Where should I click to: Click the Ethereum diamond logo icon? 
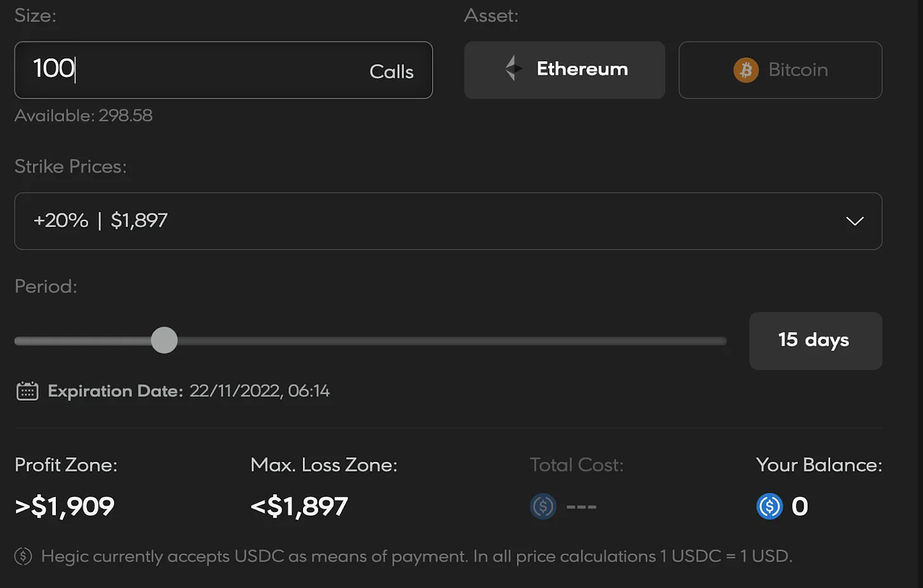(x=513, y=68)
